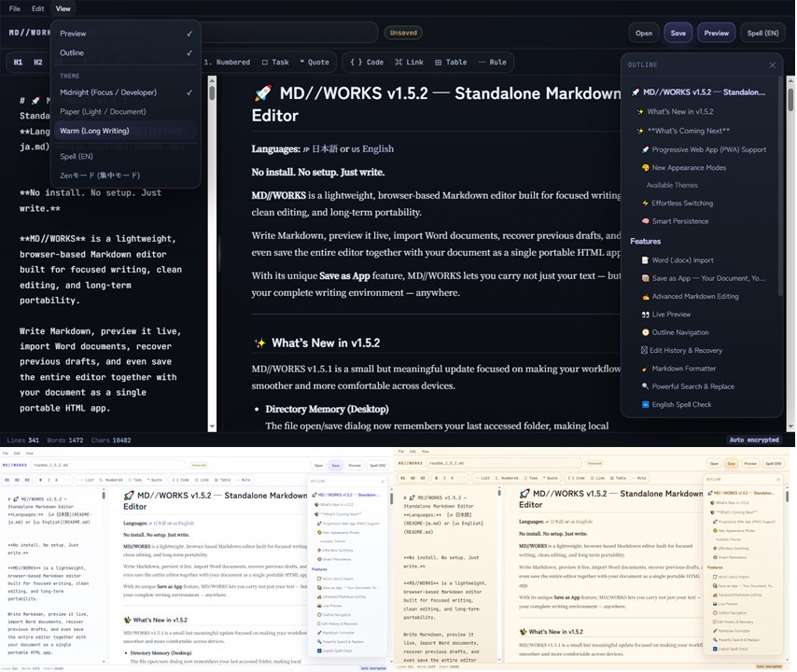
Task: Click the sparkle icon beside What's New heading
Action: [259, 343]
